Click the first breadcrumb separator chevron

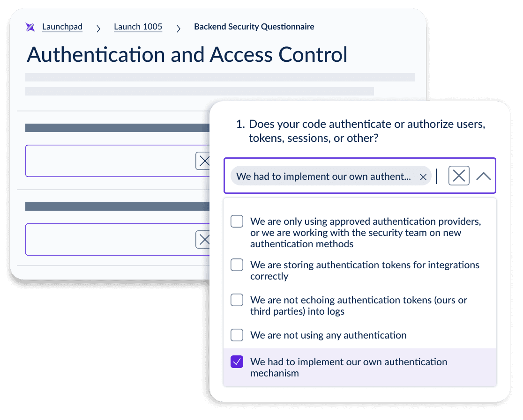click(98, 29)
